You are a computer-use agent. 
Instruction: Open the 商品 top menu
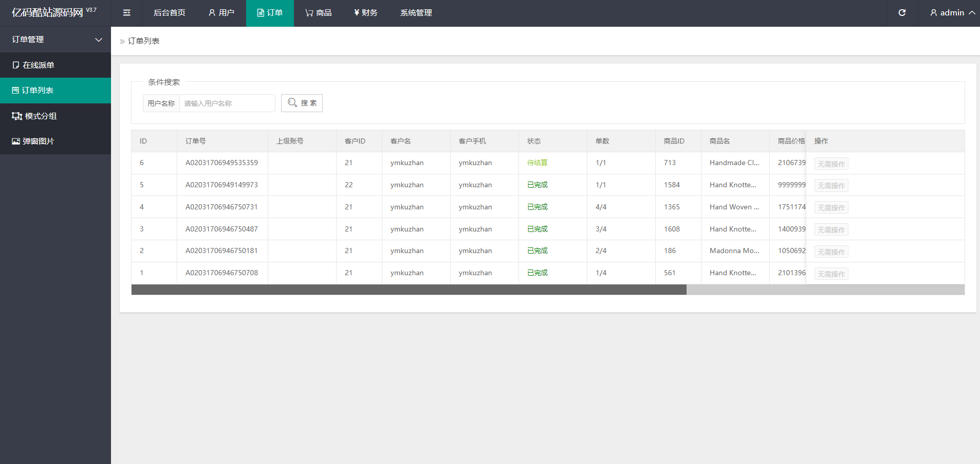[x=319, y=13]
